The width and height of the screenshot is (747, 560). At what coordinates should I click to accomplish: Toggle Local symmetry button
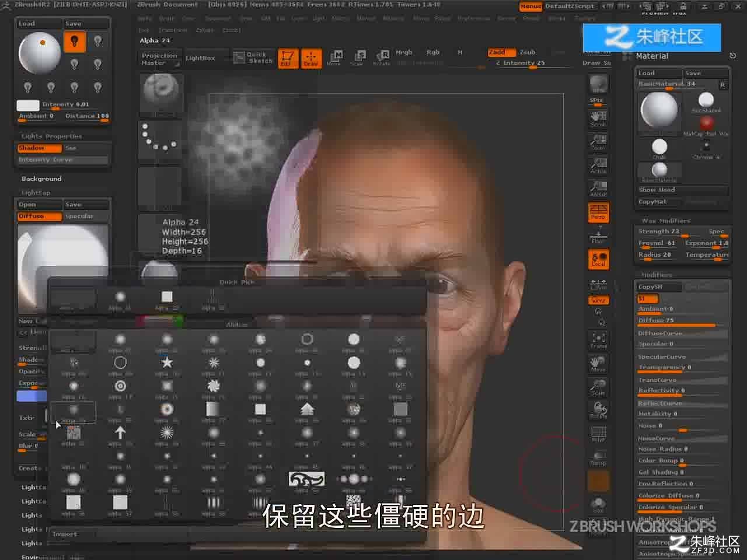[x=598, y=259]
